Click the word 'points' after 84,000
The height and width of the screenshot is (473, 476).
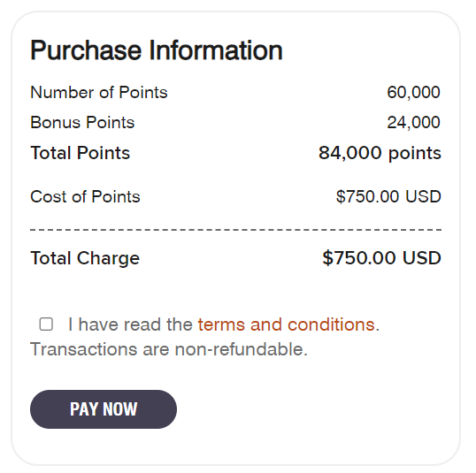tap(415, 153)
